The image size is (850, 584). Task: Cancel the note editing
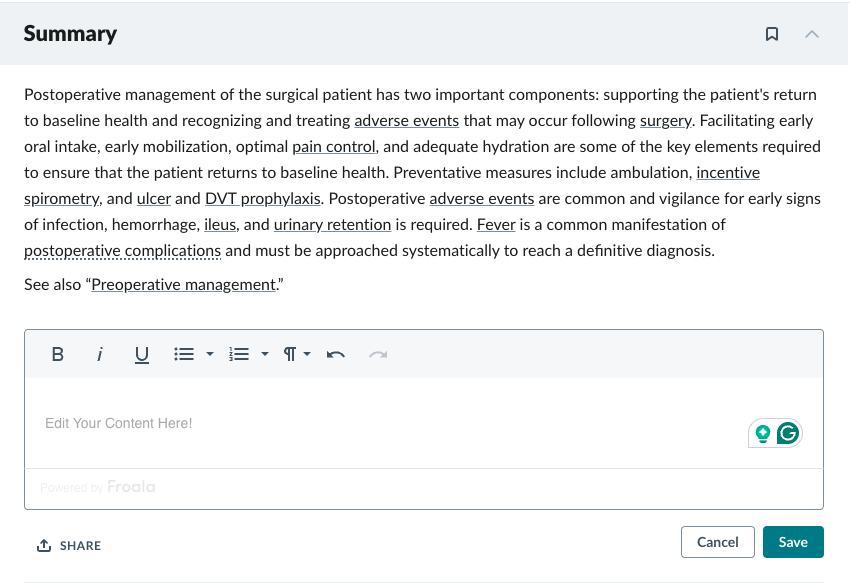(718, 542)
